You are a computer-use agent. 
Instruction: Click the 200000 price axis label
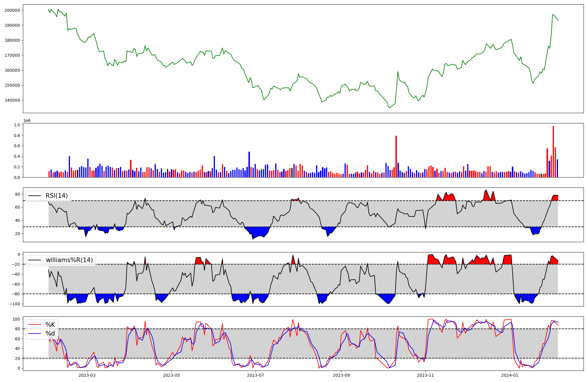[x=12, y=10]
